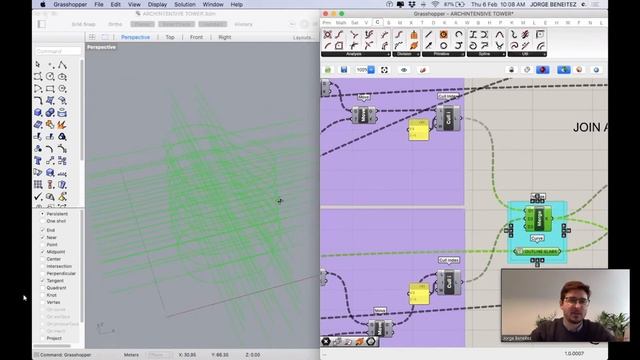Zoom extents on the Grasshopper canvas
Image resolution: width=640 pixels, height=360 pixels.
pos(384,70)
